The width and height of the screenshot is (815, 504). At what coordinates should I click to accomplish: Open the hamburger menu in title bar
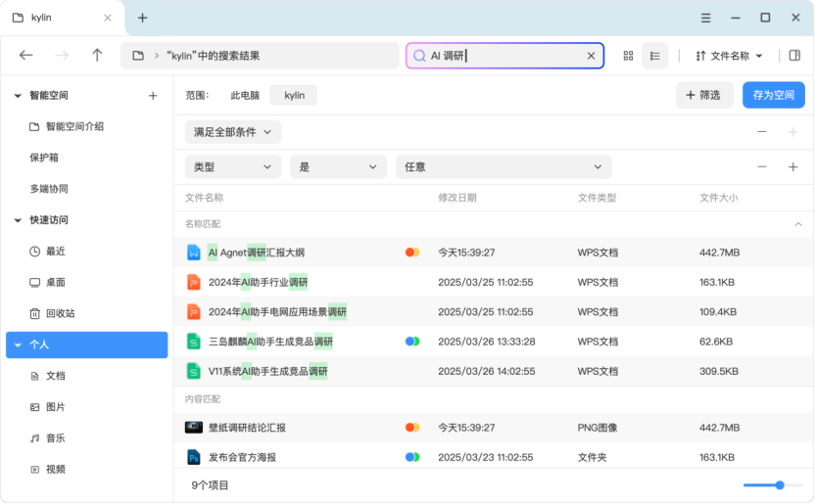[x=705, y=18]
